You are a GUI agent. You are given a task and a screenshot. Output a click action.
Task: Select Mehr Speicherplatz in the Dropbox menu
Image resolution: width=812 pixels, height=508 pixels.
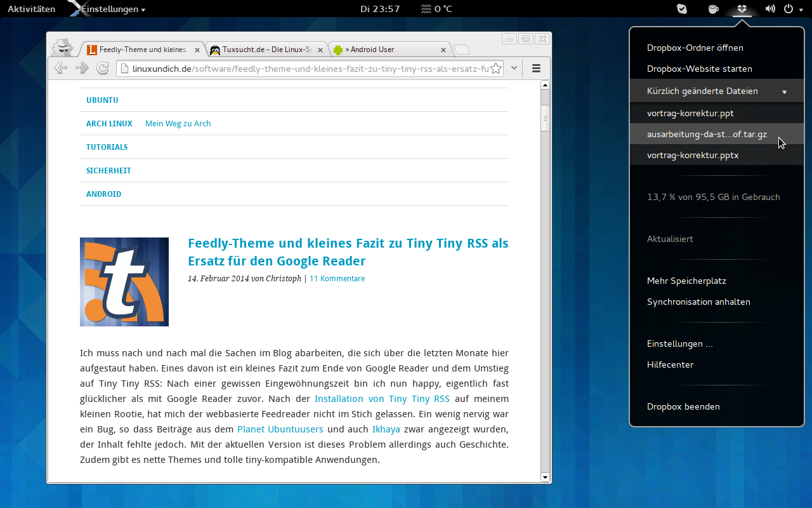(717, 281)
